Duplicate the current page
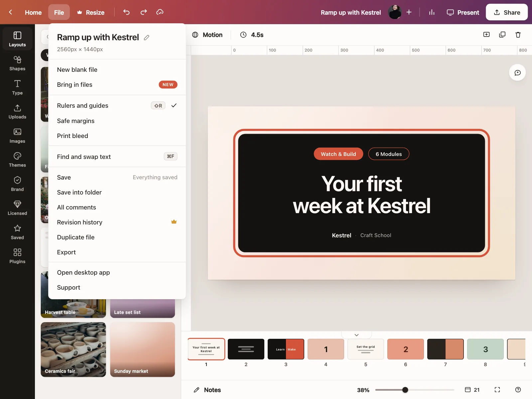This screenshot has height=399, width=532. pos(502,35)
